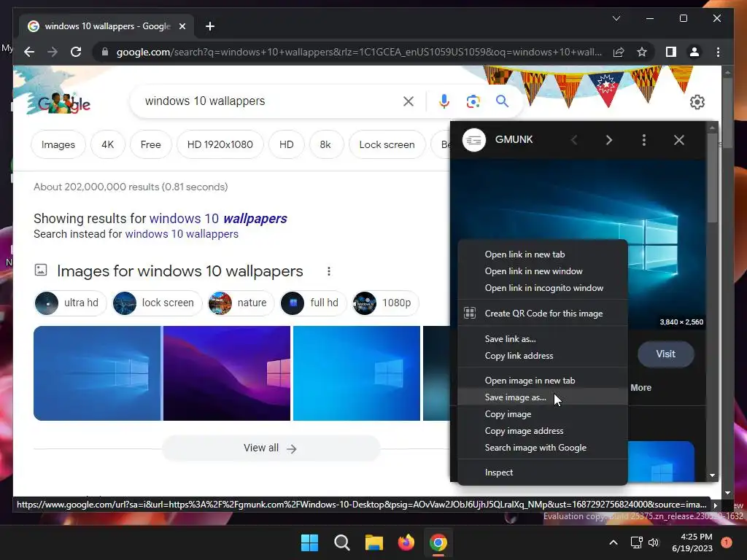The width and height of the screenshot is (747, 560).
Task: Search by image with Google Lens icon
Action: (473, 101)
